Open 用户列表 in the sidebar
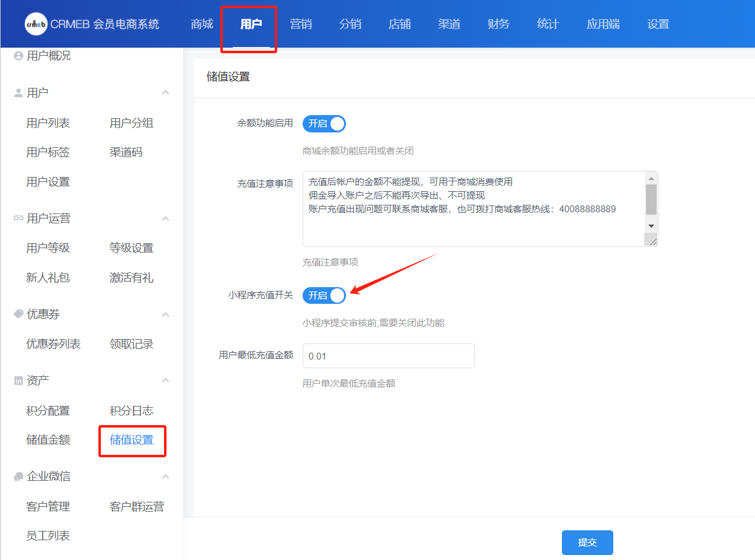This screenshot has width=755, height=560. coord(48,123)
